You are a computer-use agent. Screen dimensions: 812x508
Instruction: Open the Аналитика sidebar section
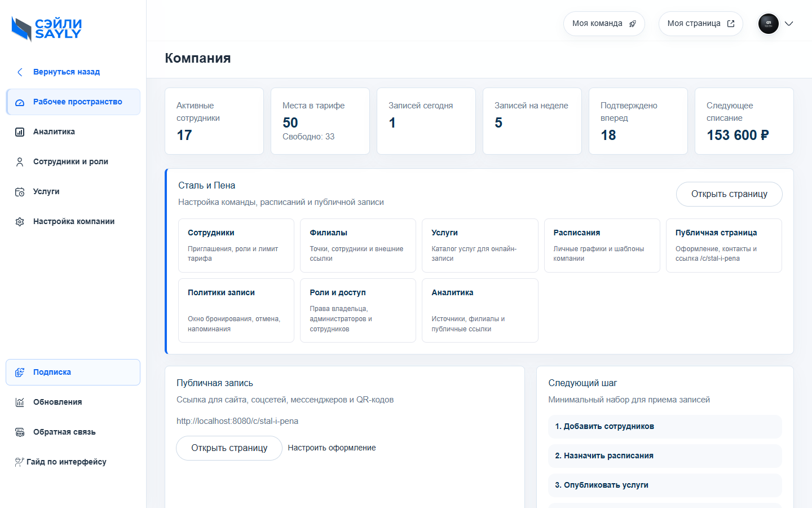(x=73, y=132)
